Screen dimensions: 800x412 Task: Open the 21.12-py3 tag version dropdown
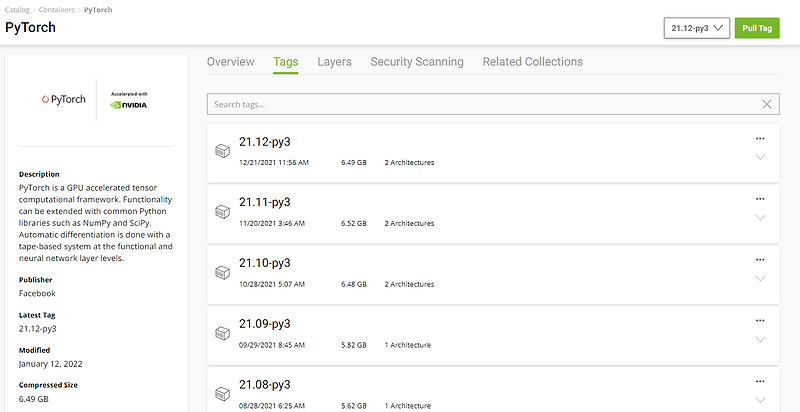click(x=696, y=28)
